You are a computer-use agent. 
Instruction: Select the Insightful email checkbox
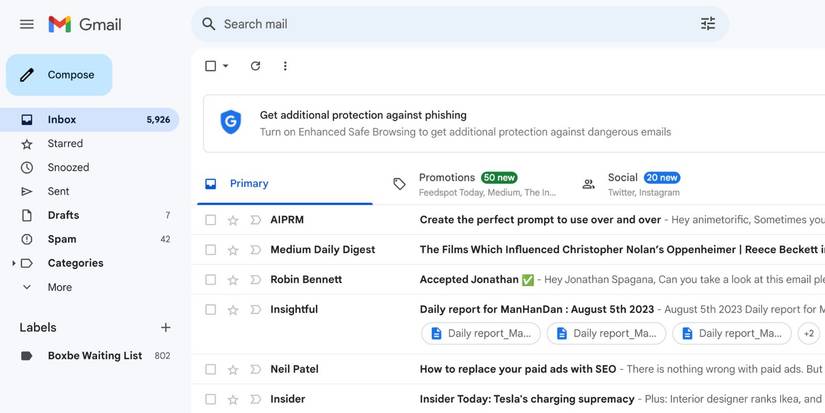210,310
